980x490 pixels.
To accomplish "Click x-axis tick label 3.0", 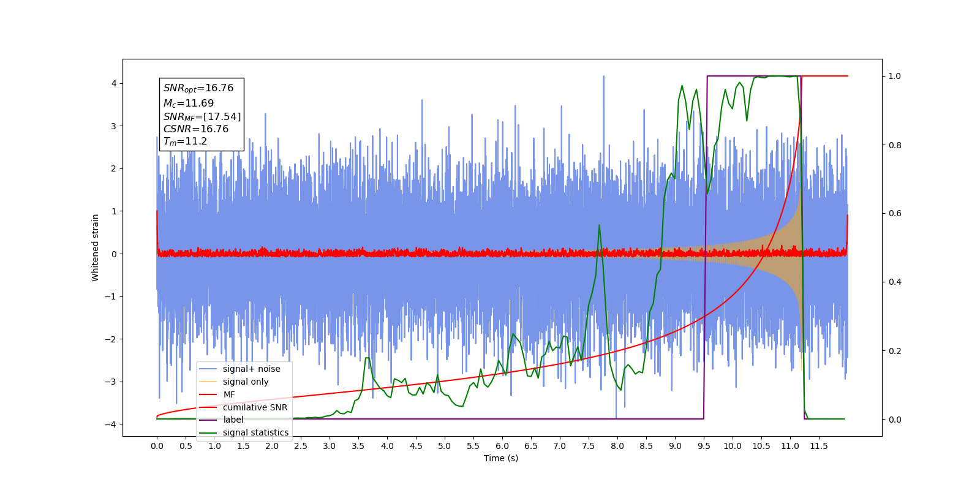I will click(x=330, y=446).
